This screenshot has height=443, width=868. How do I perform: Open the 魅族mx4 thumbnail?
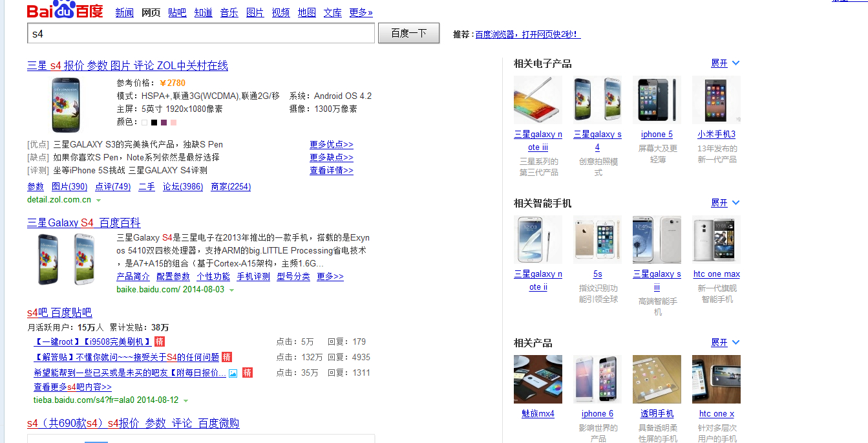[x=538, y=380]
